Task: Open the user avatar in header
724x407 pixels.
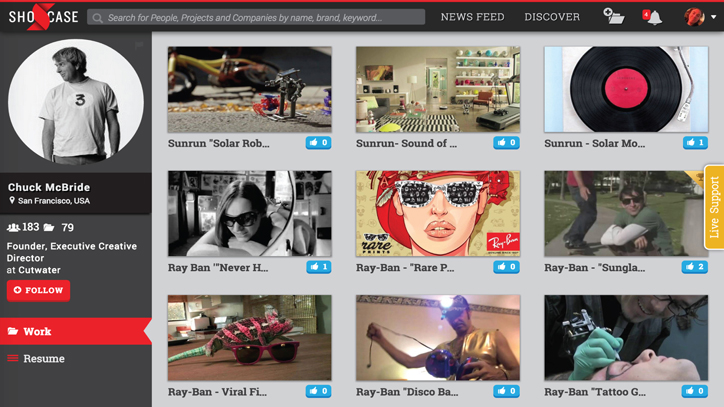Action: click(x=694, y=17)
